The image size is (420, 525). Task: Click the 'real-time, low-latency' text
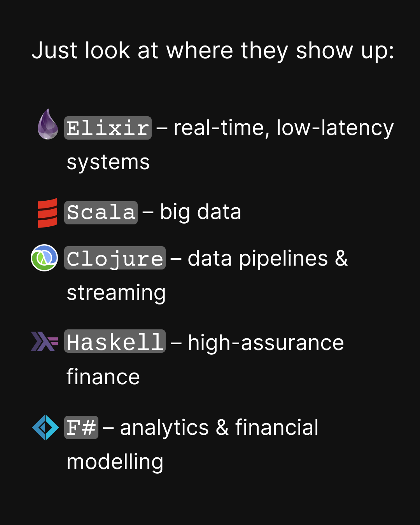pos(283,128)
